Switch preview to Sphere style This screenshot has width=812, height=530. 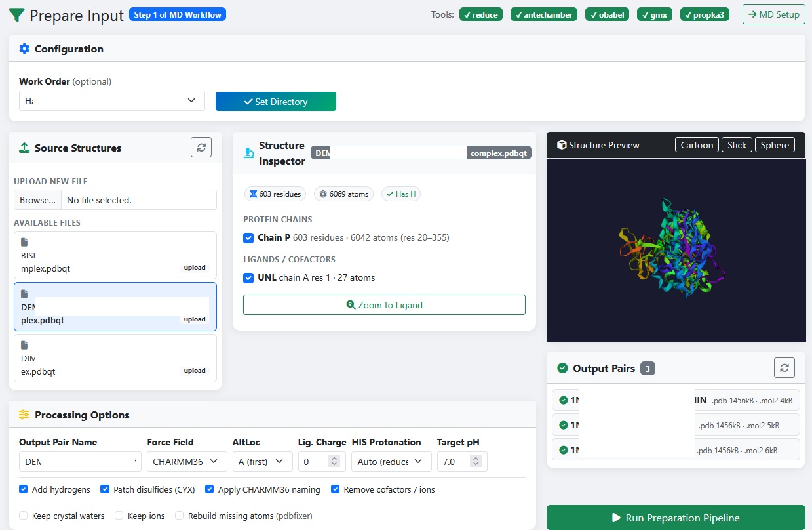775,145
